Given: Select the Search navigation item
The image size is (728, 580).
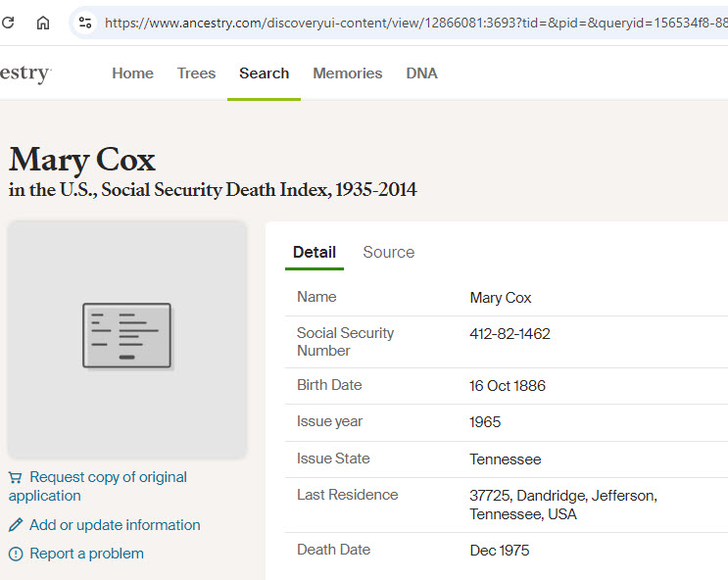Looking at the screenshot, I should click(x=265, y=73).
